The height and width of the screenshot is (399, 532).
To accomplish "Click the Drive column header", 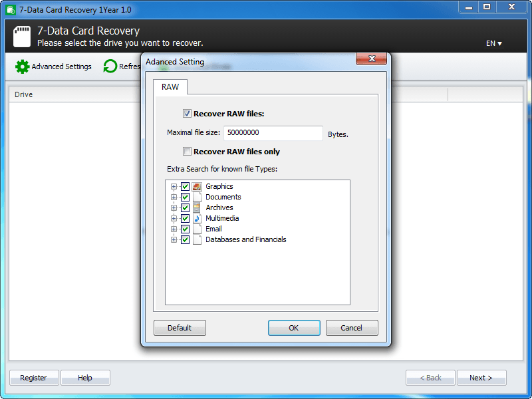I will pos(74,94).
